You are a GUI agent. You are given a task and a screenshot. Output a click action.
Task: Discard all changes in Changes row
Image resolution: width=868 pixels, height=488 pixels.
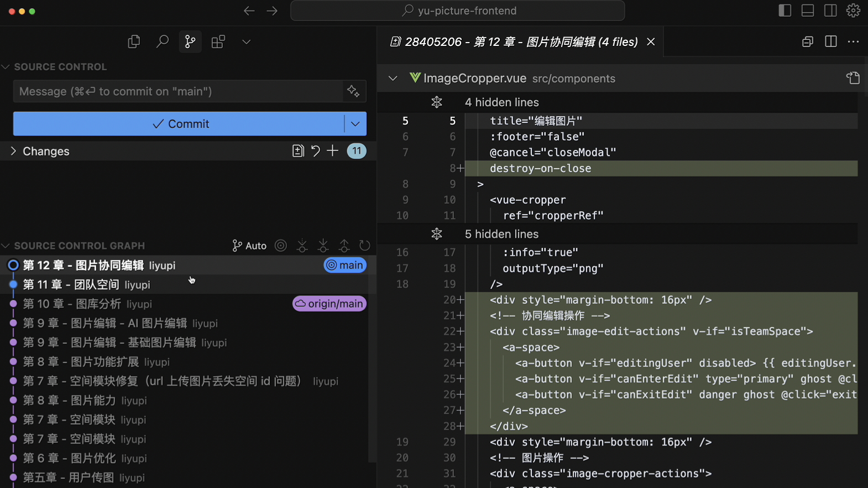coord(315,151)
